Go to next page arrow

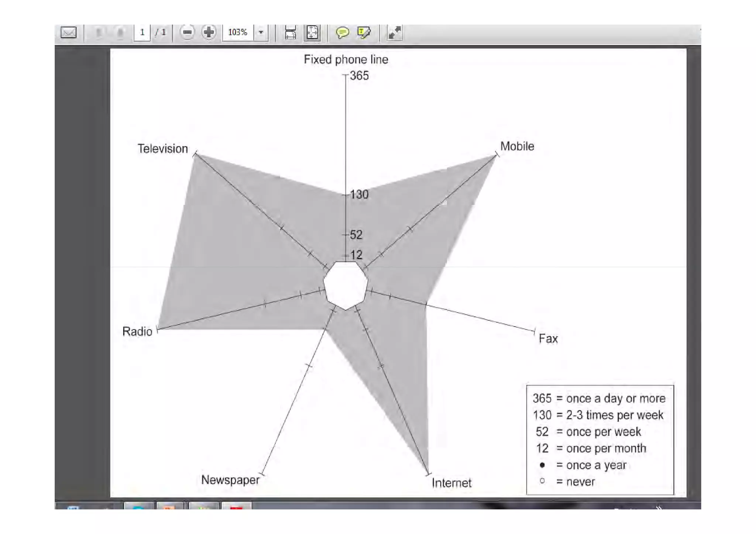click(120, 32)
